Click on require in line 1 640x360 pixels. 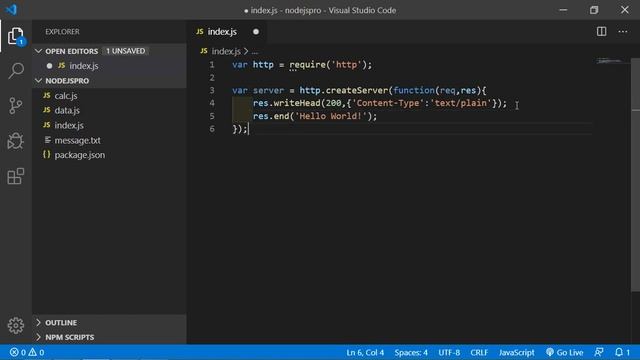tap(307, 65)
